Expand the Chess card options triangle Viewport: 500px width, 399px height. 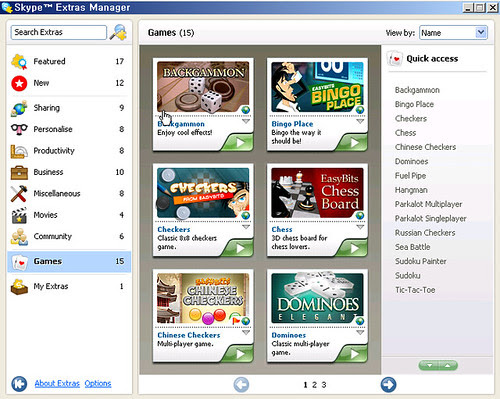click(360, 227)
